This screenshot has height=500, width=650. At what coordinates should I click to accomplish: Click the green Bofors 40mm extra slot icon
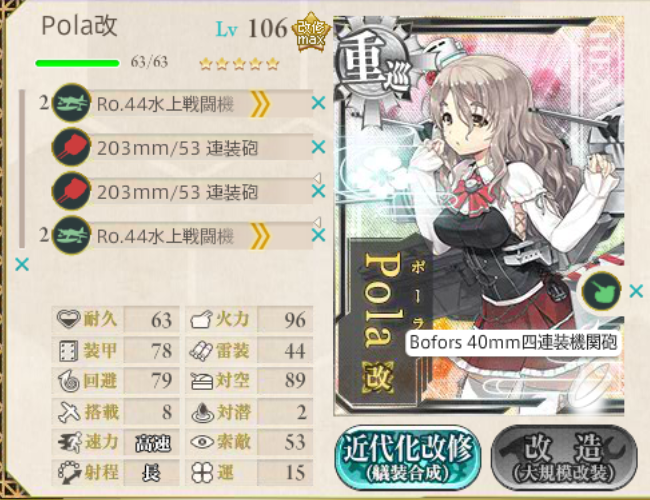[601, 291]
